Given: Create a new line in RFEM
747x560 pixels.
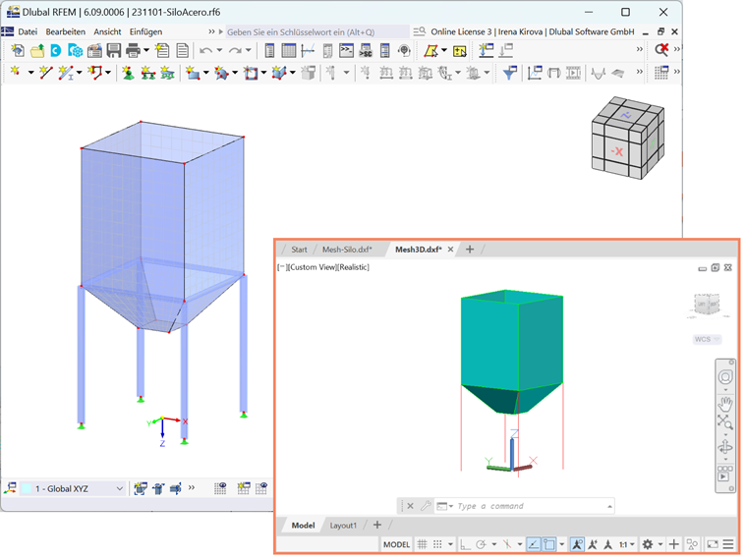Looking at the screenshot, I should 46,73.
